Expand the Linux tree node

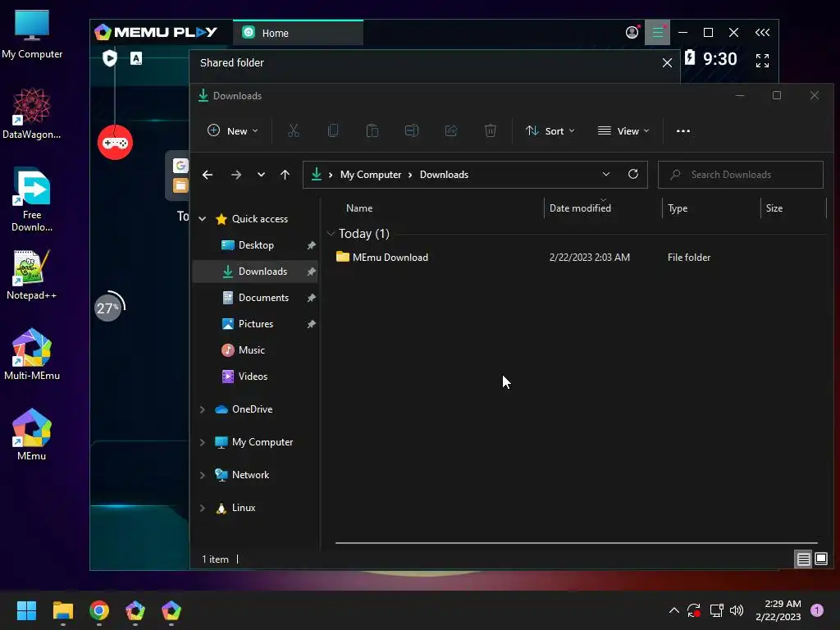coord(203,508)
